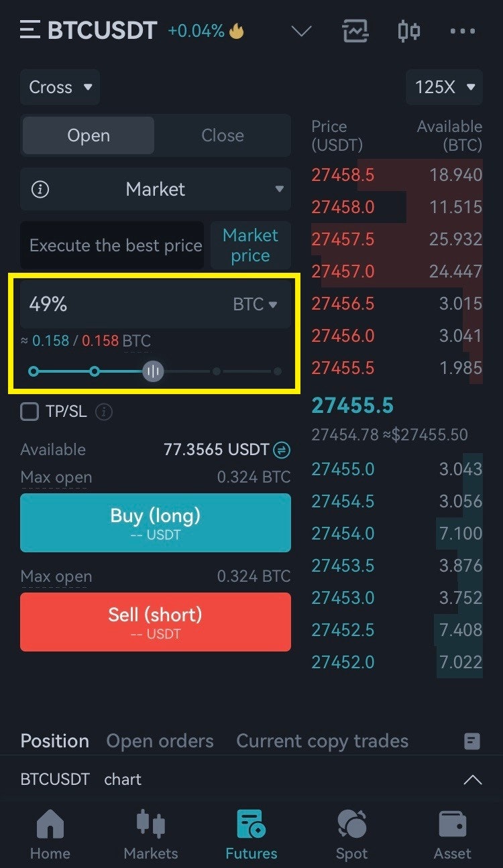Switch to the Open orders tab
The image size is (503, 868).
[160, 741]
